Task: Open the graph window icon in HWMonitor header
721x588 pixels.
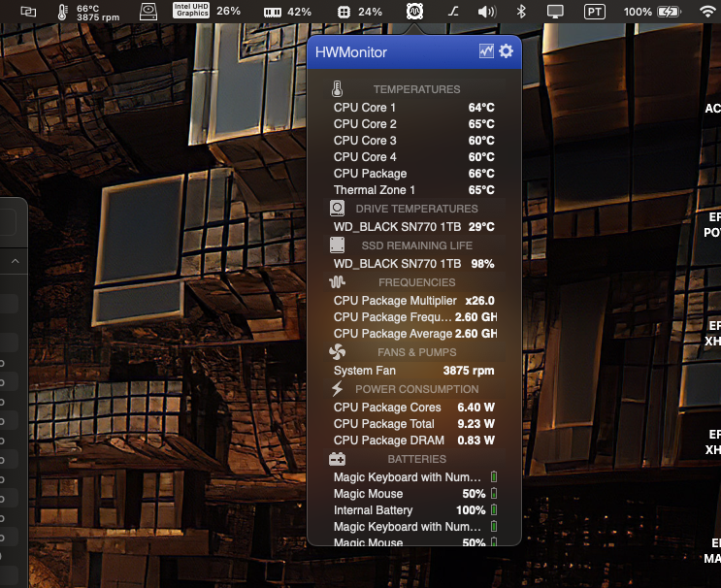Action: coord(486,51)
